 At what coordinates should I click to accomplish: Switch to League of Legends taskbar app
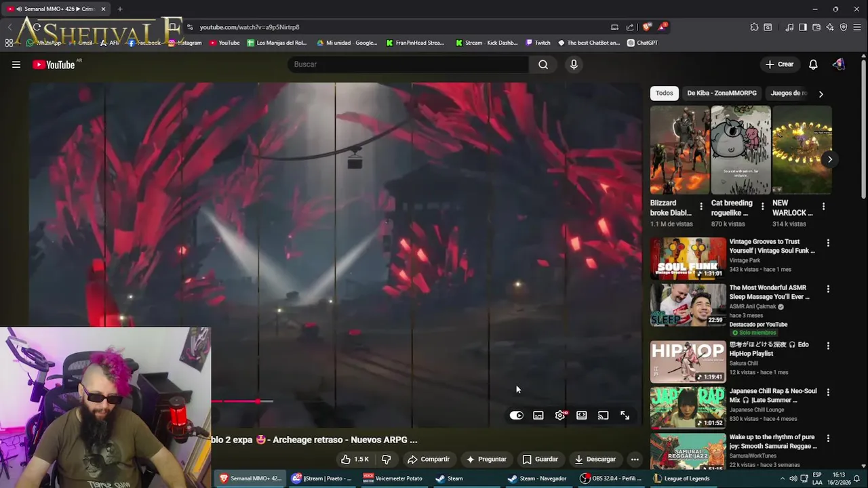pos(682,479)
